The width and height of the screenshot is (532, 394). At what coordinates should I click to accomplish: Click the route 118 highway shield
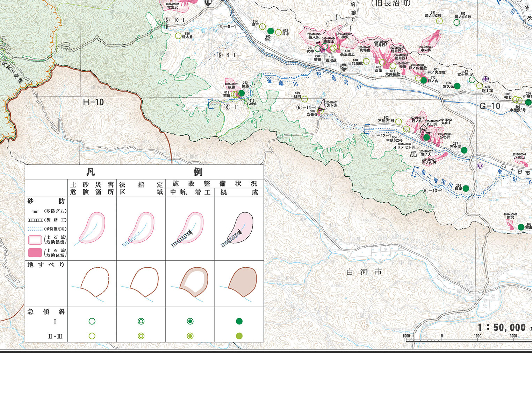(208, 2)
